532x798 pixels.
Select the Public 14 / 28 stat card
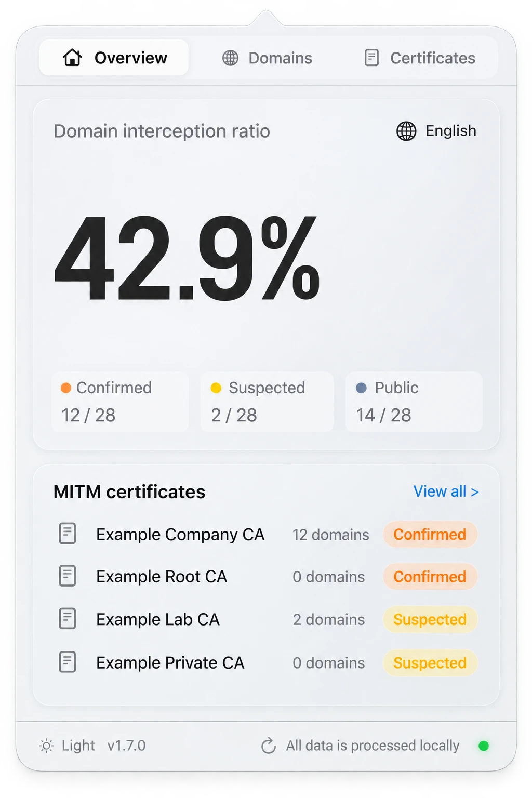414,402
